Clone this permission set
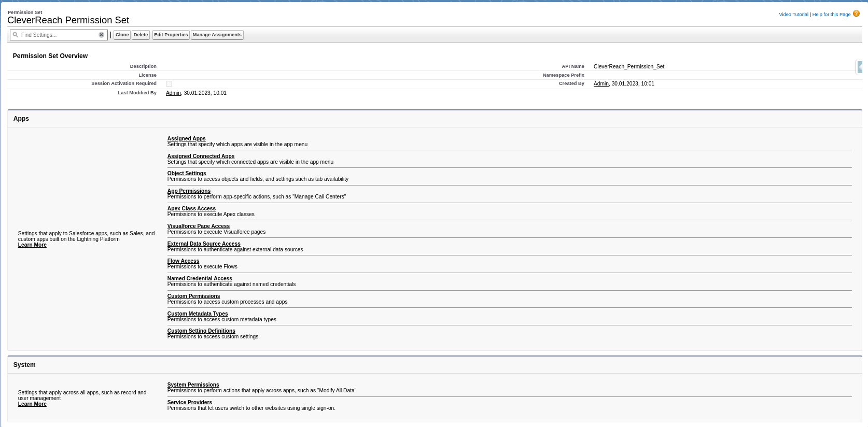Image resolution: width=868 pixels, height=427 pixels. click(x=122, y=35)
